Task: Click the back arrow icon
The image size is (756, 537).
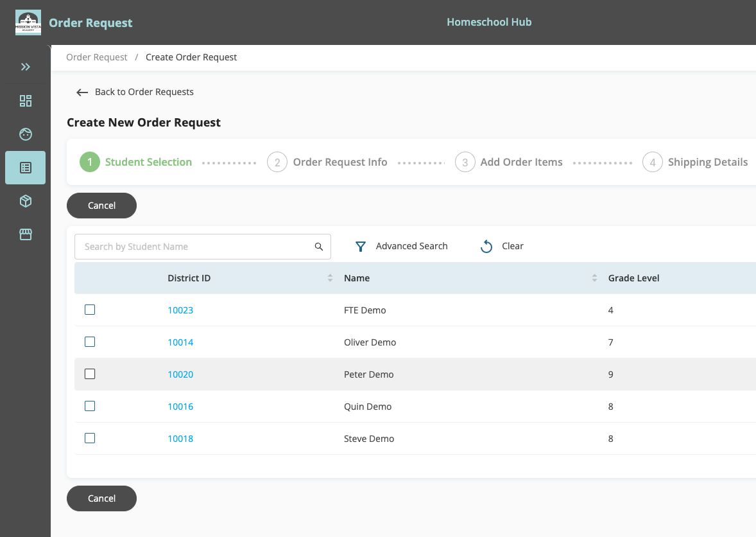Action: point(82,92)
